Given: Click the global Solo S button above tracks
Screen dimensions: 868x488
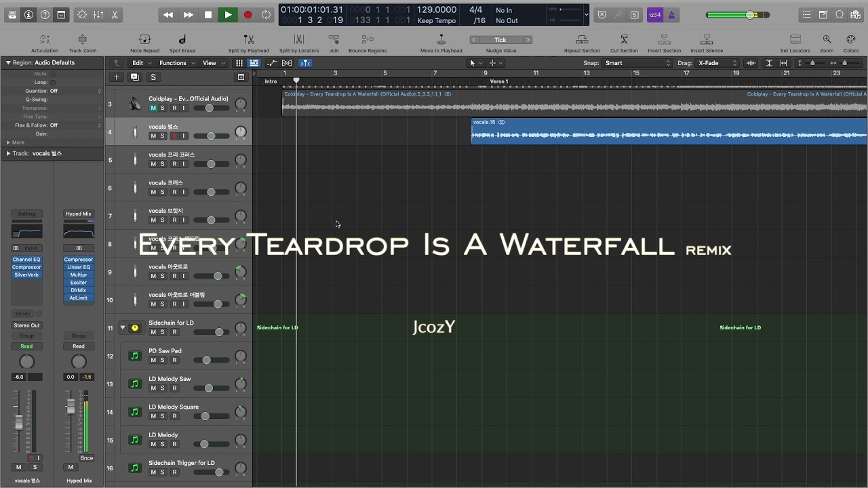Looking at the screenshot, I should click(x=153, y=77).
